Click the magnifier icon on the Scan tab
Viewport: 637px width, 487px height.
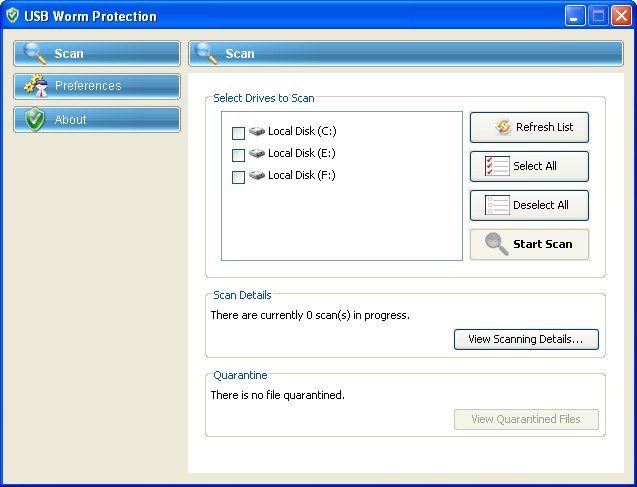pyautogui.click(x=35, y=53)
